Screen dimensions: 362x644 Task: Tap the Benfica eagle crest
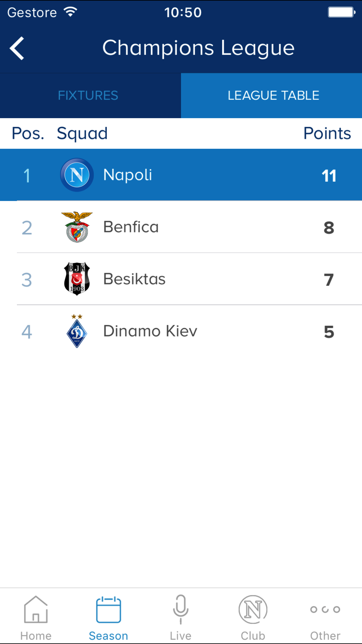click(x=77, y=227)
